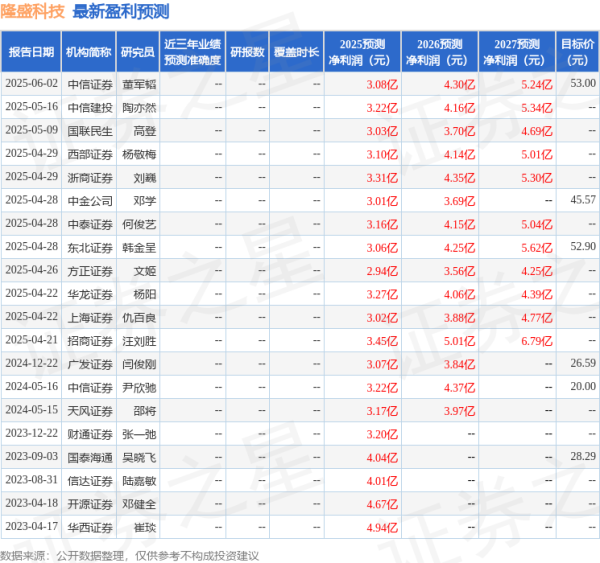Open the 中信建投 institution entry
600x563 pixels.
coord(88,107)
